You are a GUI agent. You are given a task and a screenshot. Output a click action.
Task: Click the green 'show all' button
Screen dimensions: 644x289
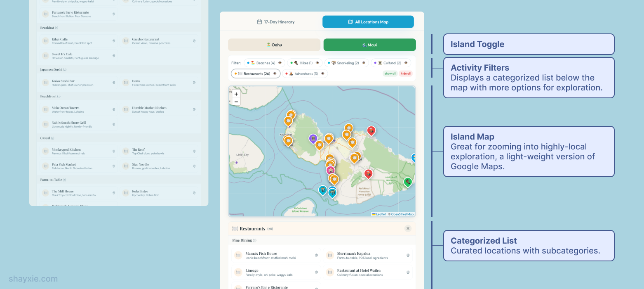390,73
